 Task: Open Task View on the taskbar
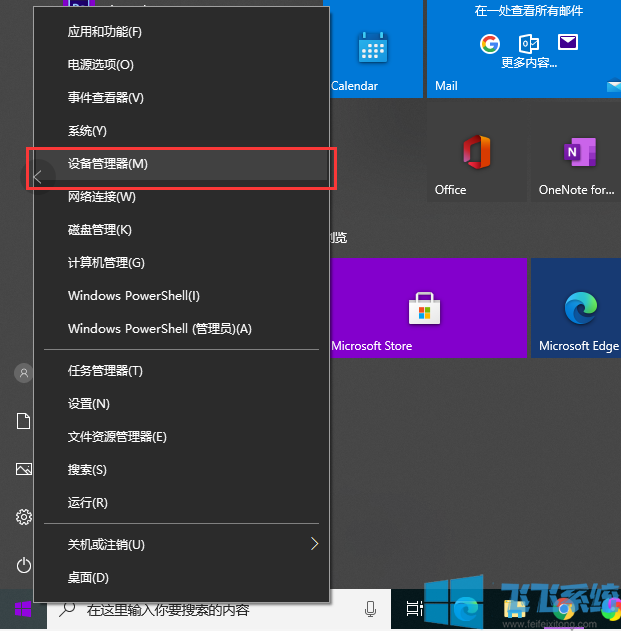click(x=413, y=608)
